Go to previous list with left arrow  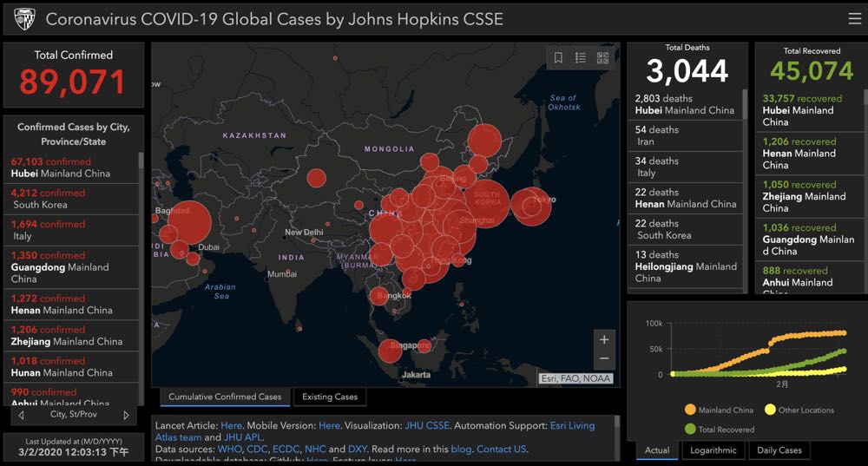(20, 415)
